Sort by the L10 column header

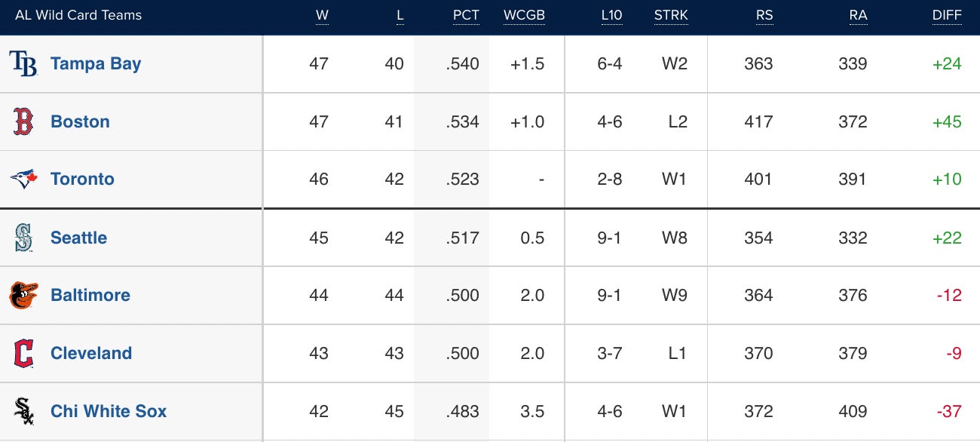(x=611, y=16)
